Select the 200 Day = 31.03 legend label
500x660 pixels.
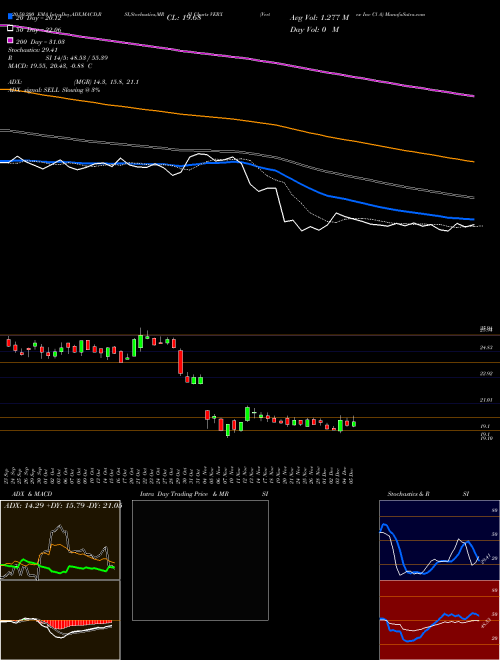[40, 42]
